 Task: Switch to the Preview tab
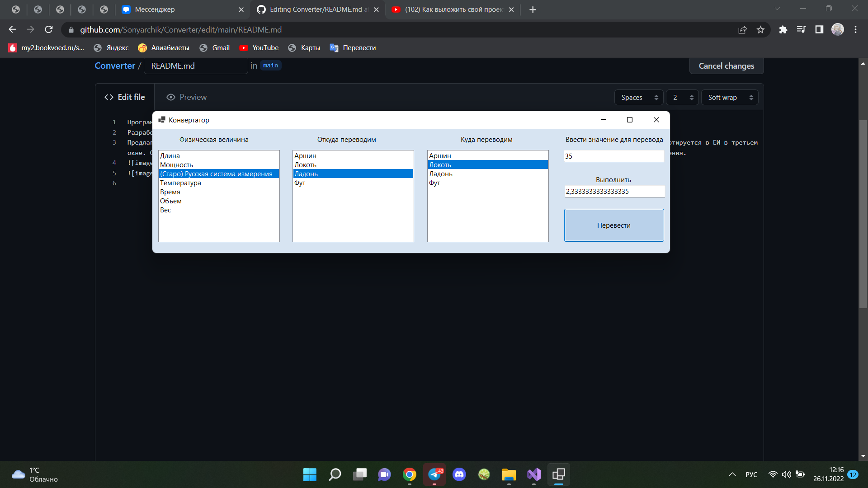point(186,97)
